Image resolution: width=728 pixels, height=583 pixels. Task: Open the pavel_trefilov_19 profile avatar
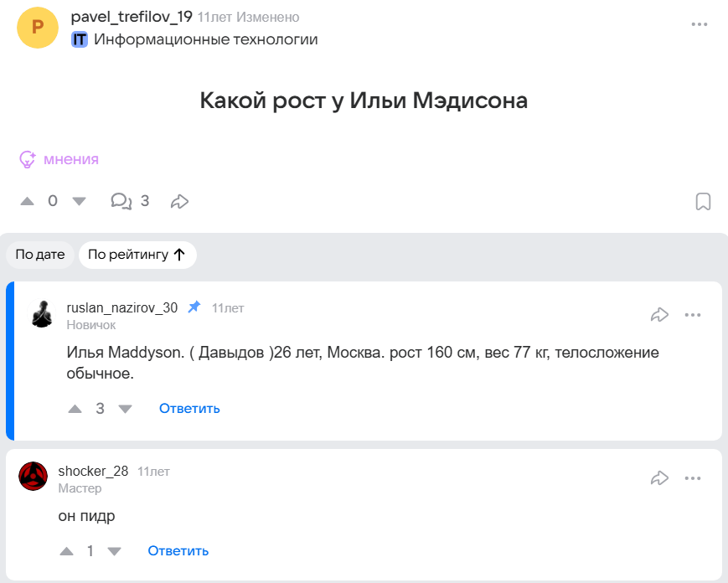(38, 28)
